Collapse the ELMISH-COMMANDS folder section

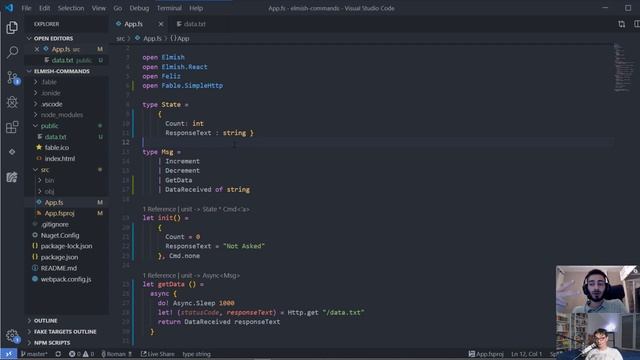[61, 71]
